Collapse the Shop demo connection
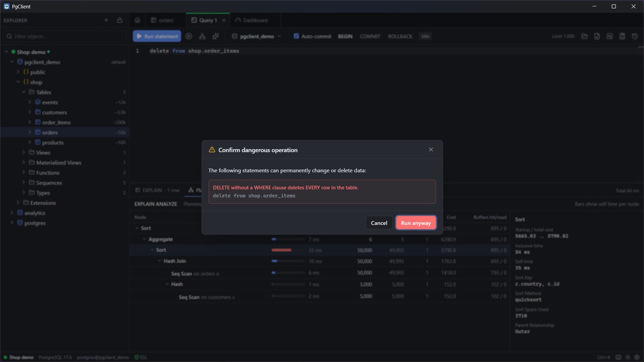Image resolution: width=644 pixels, height=362 pixels. tap(6, 52)
